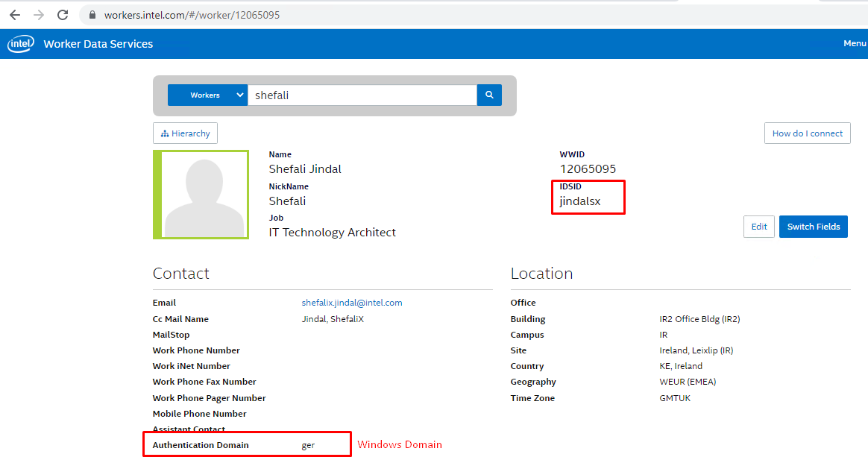Click the browser forward arrow
The height and width of the screenshot is (460, 868).
point(39,15)
